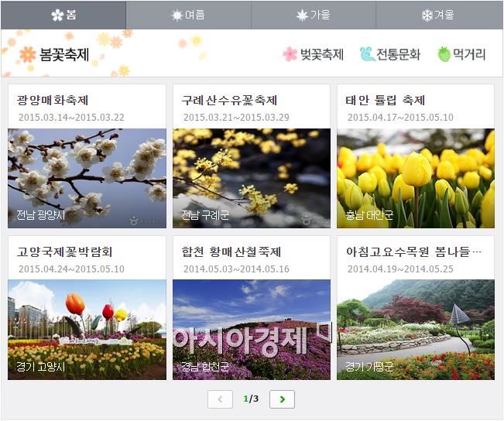Click the 광양매화축제 plum blossom photo
Screen dimensions: 504x421
pyautogui.click(x=87, y=178)
